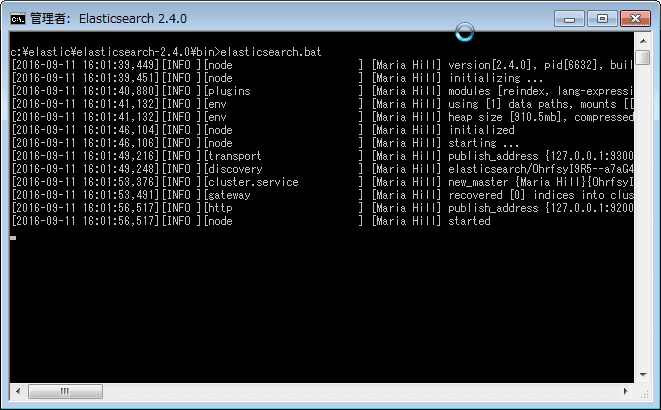Viewport: 661px width, 410px height.
Task: Click the [discovery log component text
Action: [233, 169]
